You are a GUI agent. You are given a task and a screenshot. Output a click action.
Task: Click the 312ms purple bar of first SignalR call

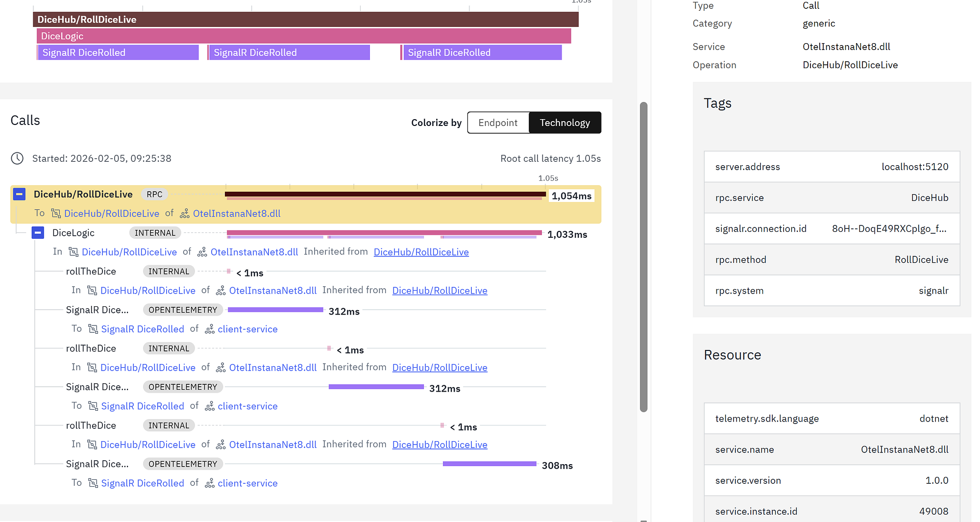pyautogui.click(x=275, y=310)
